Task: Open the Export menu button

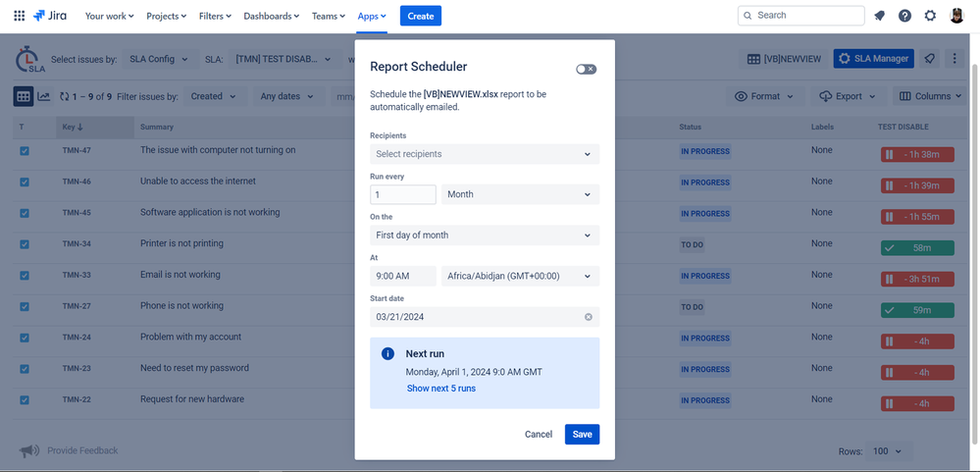Action: (848, 96)
